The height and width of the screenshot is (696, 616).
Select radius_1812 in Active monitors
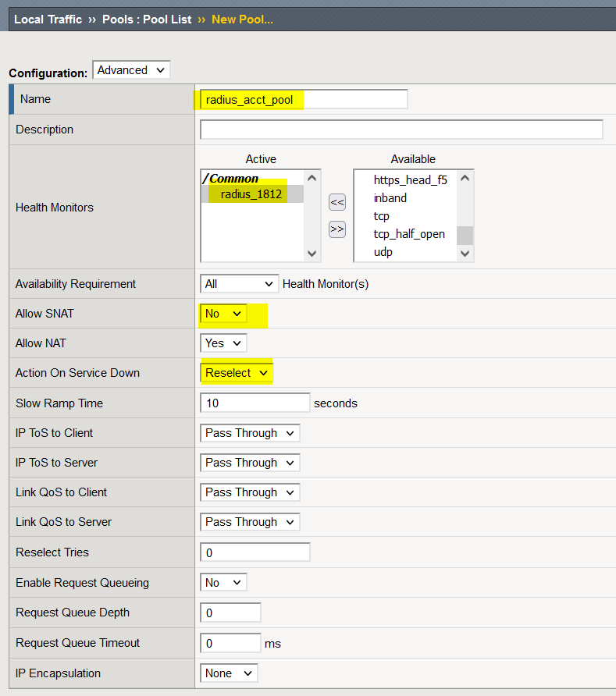[x=251, y=194]
